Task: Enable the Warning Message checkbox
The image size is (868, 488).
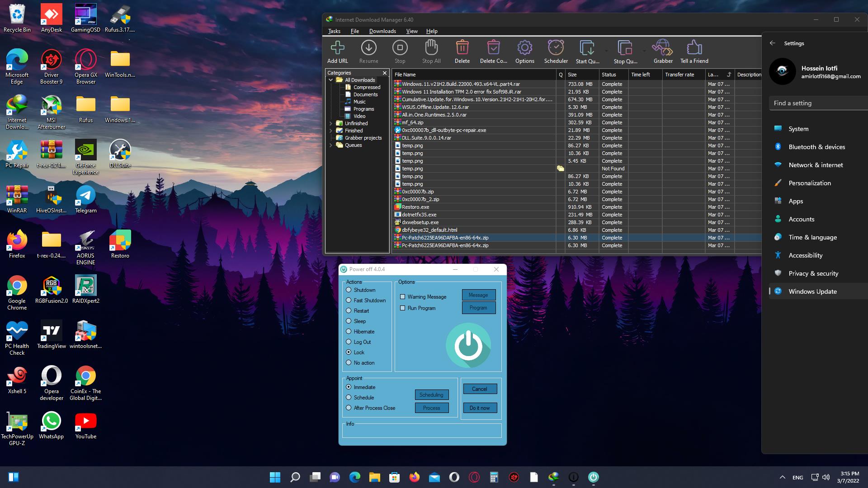Action: (402, 297)
